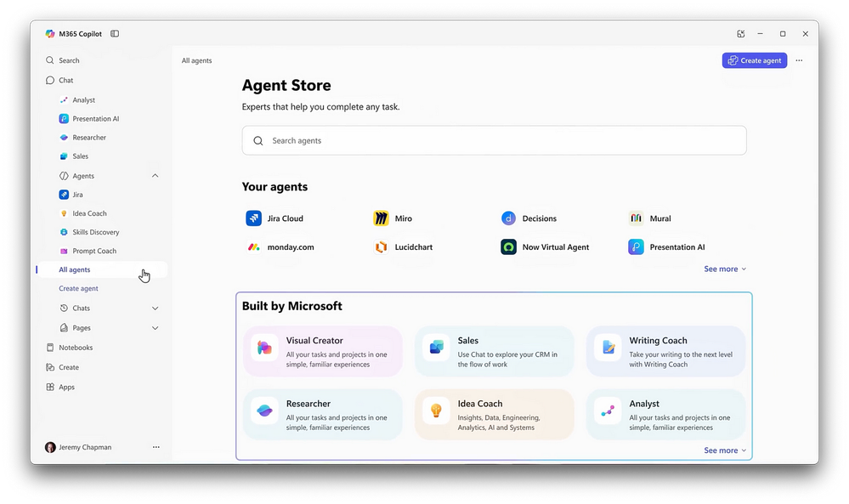Image resolution: width=849 pixels, height=504 pixels.
Task: Maximize the M365 Copilot window
Action: pyautogui.click(x=783, y=33)
